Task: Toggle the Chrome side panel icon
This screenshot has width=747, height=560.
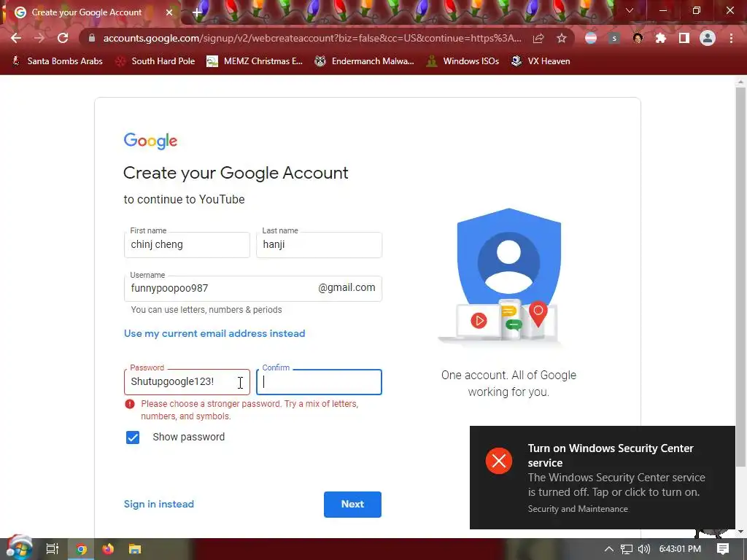Action: coord(684,38)
